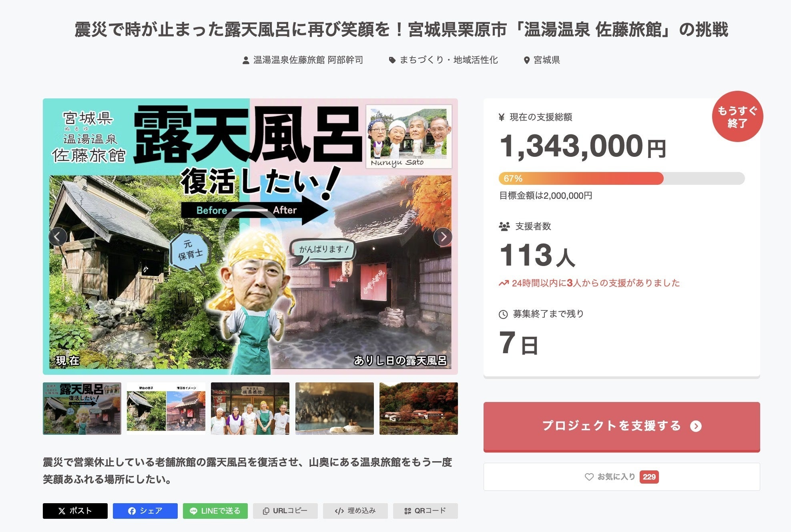Click the 67% funding progress bar
Viewport: 791px width, 532px height.
(622, 178)
